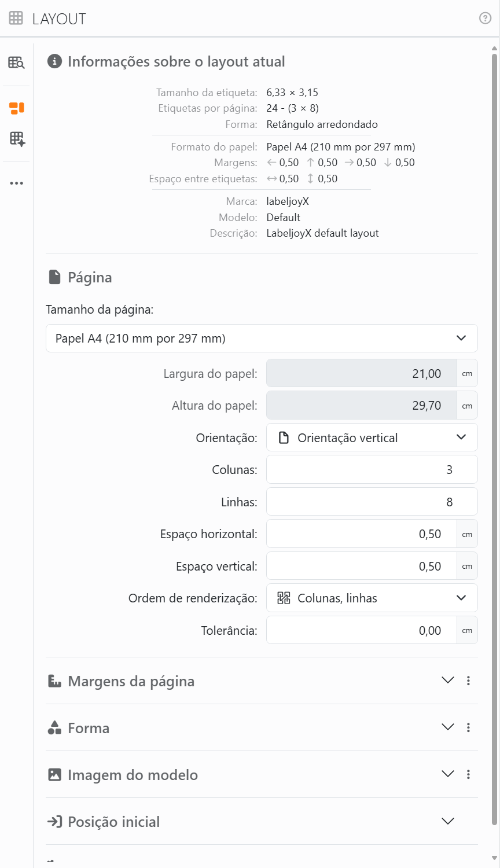Viewport: 500px width, 868px height.
Task: Open the help icon in the LAYOUT header
Action: coord(486,19)
